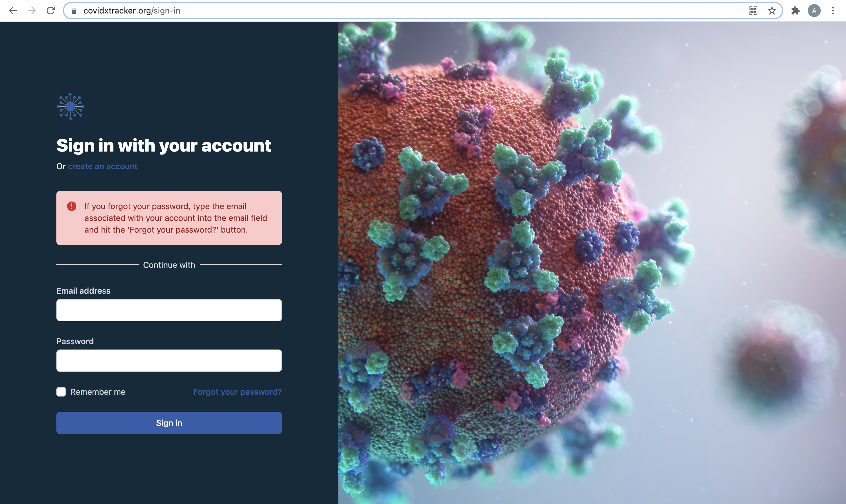Click the browser forward arrow
Image resolution: width=846 pixels, height=504 pixels.
coord(32,11)
